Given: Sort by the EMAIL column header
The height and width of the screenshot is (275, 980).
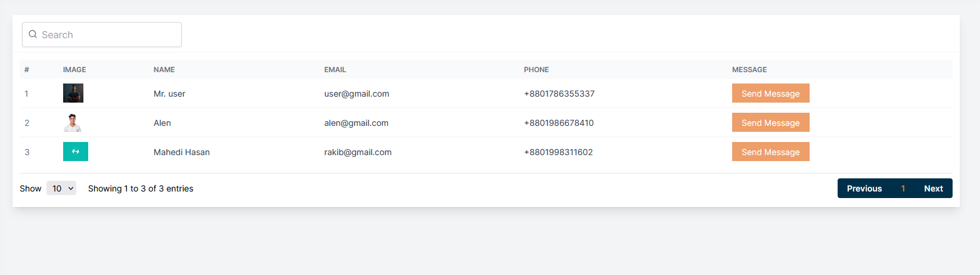Looking at the screenshot, I should point(335,70).
